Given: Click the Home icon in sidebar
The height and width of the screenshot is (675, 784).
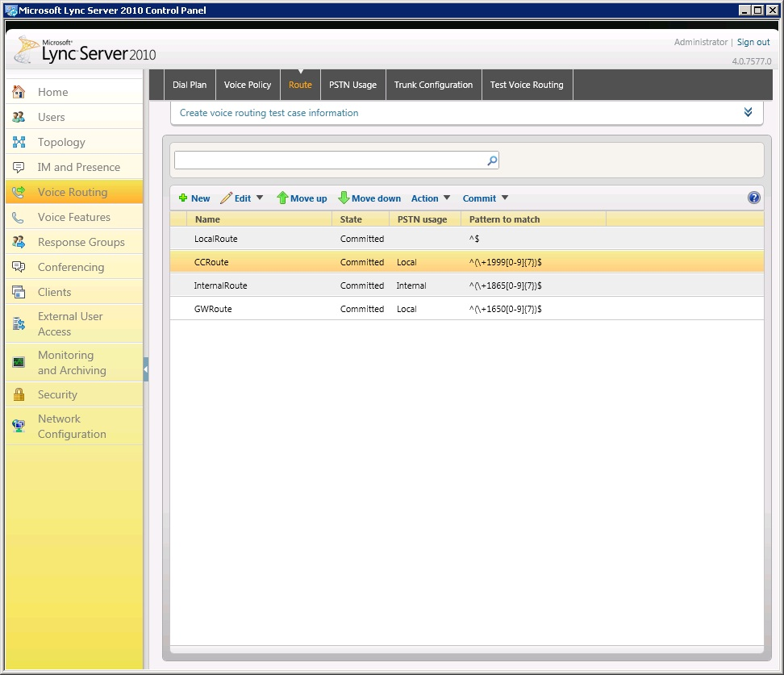Looking at the screenshot, I should coord(19,92).
